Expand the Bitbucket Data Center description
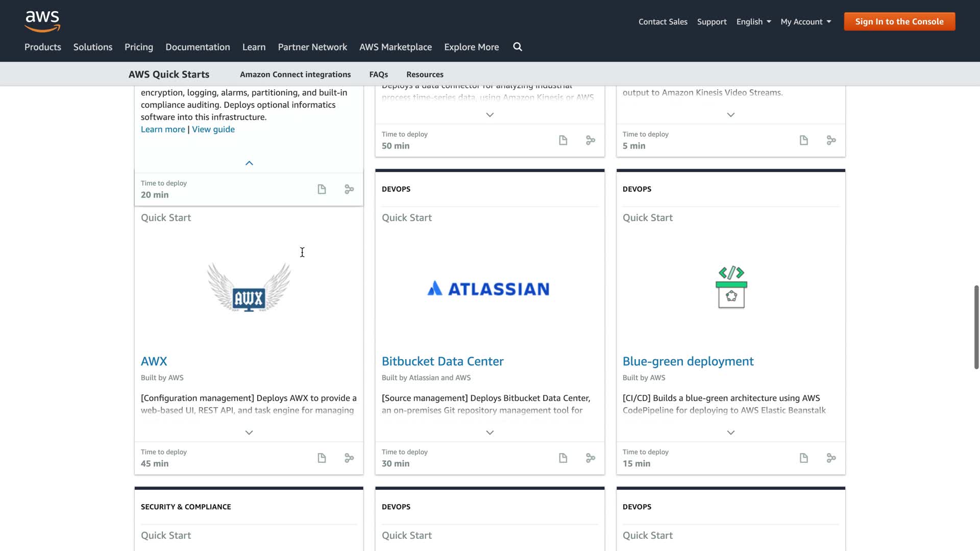Image resolution: width=980 pixels, height=551 pixels. (490, 432)
